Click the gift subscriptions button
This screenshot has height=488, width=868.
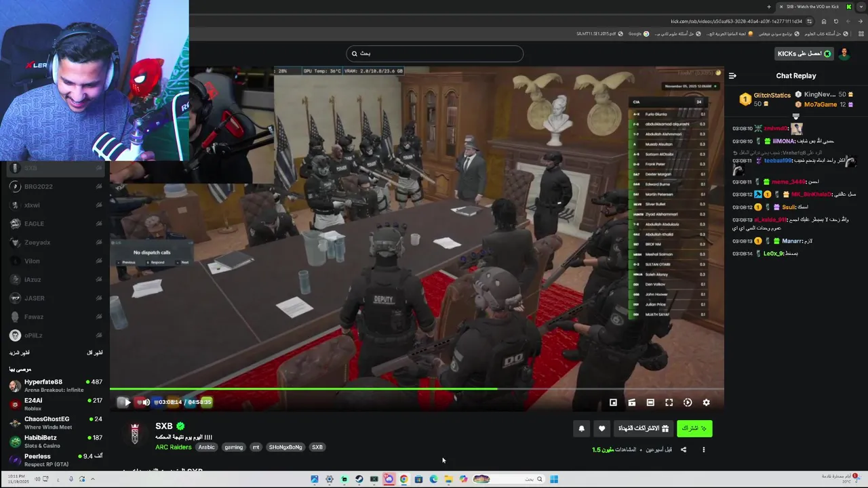(x=643, y=428)
